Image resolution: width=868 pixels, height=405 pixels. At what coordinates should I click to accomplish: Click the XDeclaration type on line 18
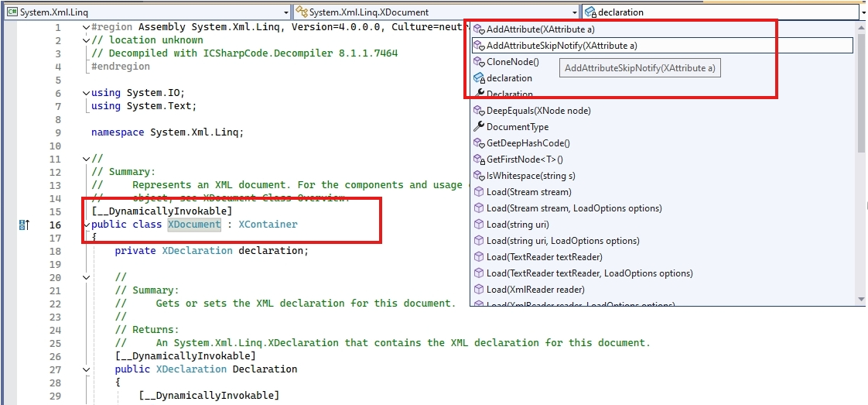(x=196, y=251)
